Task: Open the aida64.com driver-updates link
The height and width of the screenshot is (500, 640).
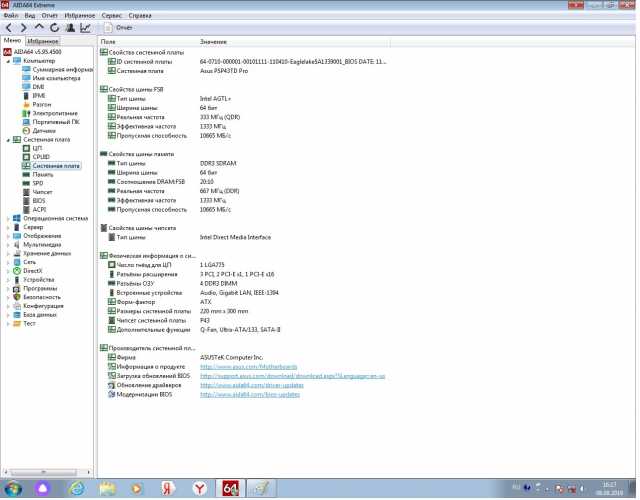Action: tap(252, 385)
